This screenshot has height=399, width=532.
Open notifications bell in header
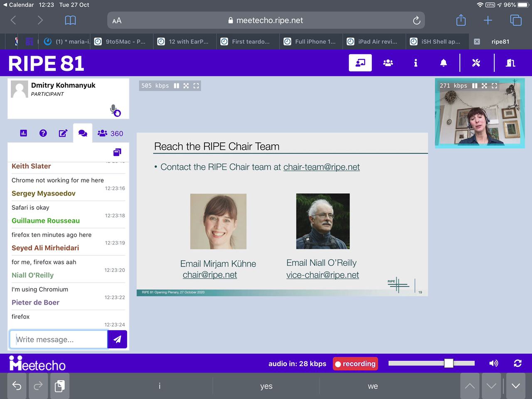point(443,63)
